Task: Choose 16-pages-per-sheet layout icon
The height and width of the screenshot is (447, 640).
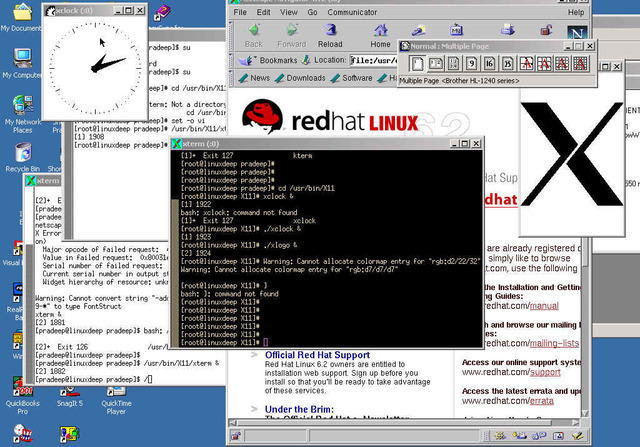Action: point(489,64)
